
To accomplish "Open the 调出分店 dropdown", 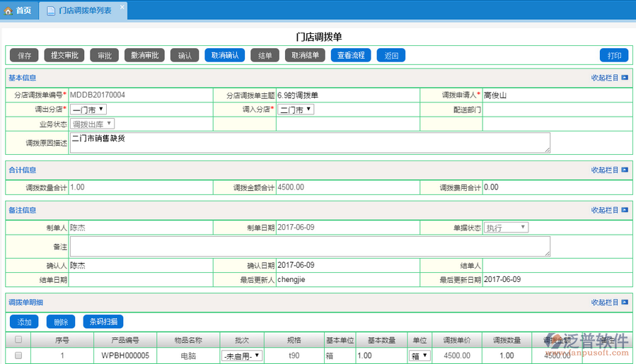I will tap(88, 110).
